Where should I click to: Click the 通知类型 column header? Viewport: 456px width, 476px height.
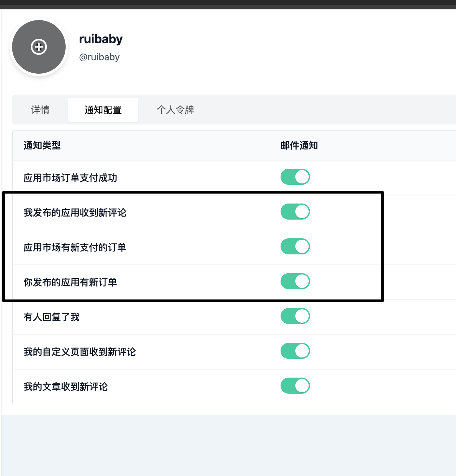click(x=42, y=145)
